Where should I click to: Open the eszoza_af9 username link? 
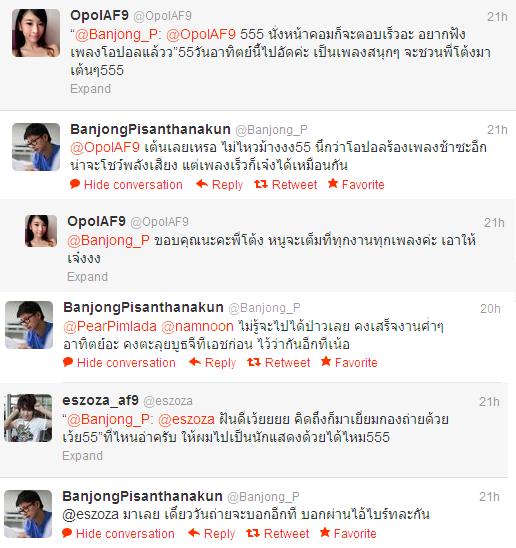click(101, 401)
